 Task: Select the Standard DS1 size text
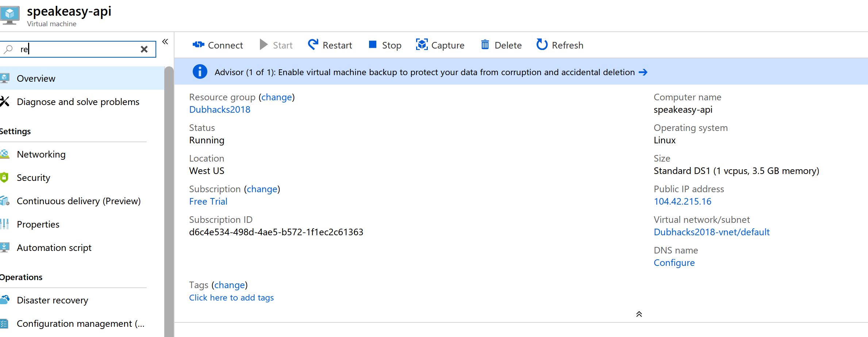coord(736,171)
